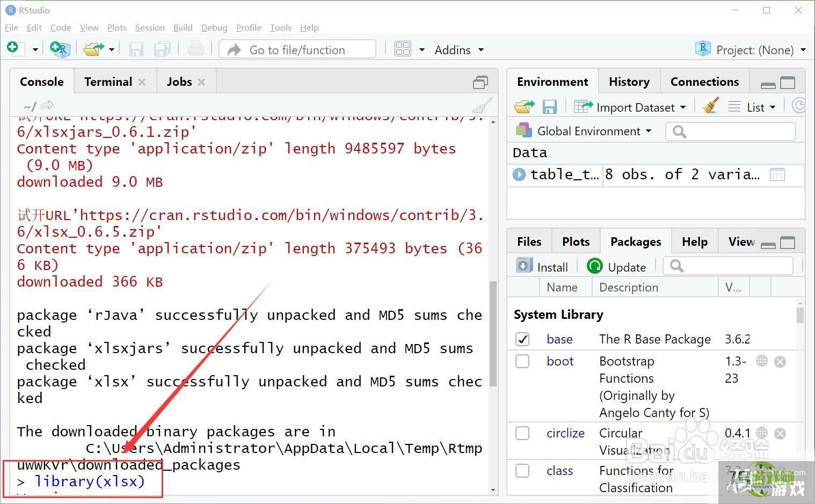Viewport: 815px width, 504px height.
Task: Expand the recent files dropdown arrow
Action: coord(112,49)
